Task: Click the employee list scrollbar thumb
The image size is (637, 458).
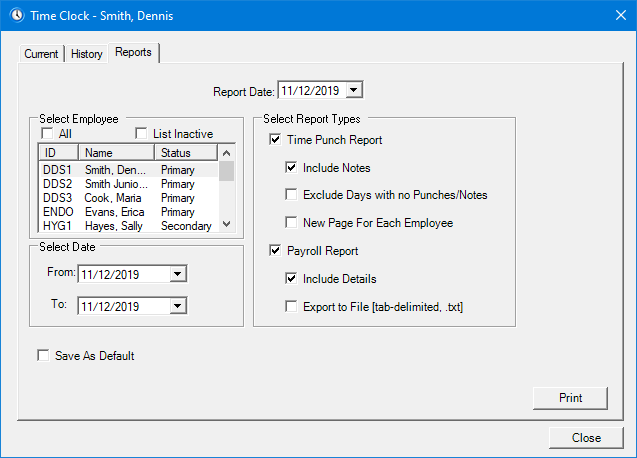Action: tap(227, 171)
